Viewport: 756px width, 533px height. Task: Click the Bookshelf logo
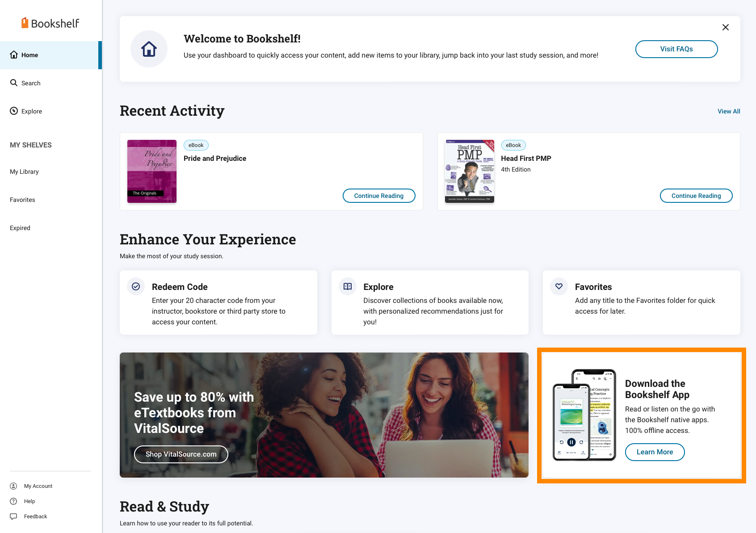tap(50, 23)
